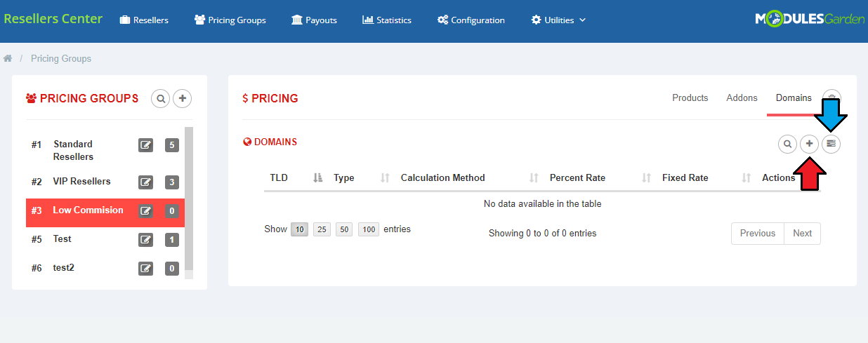
Task: Sort table by Fixed Rate
Action: pos(706,177)
